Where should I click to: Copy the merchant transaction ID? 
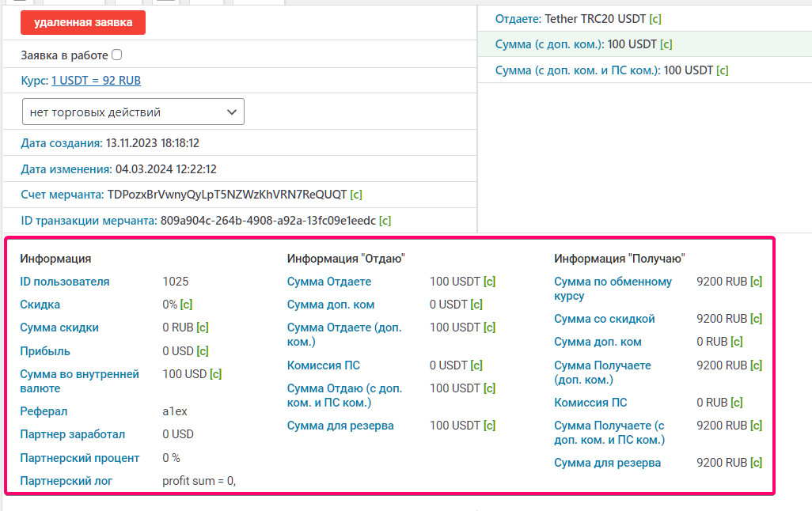click(385, 221)
